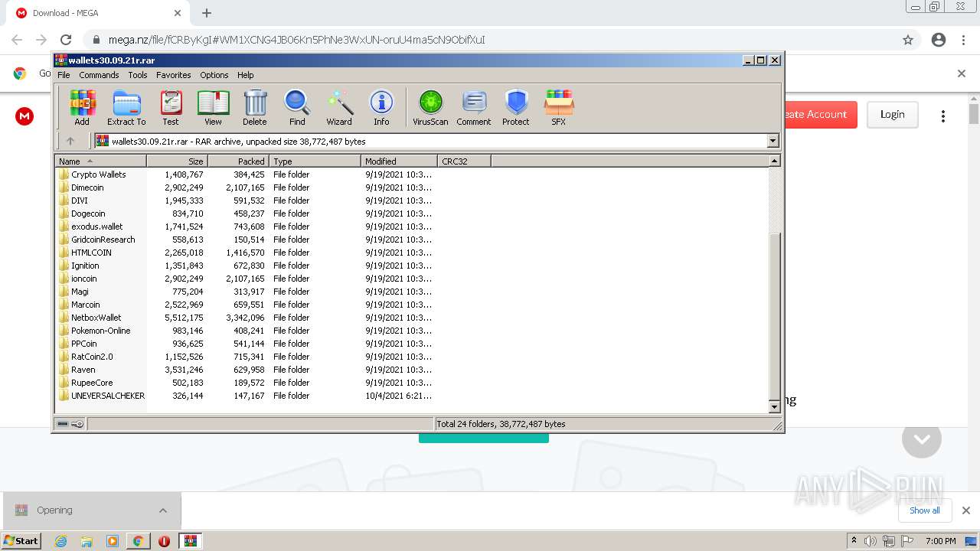Click scroll-down arrow of file list

(774, 407)
